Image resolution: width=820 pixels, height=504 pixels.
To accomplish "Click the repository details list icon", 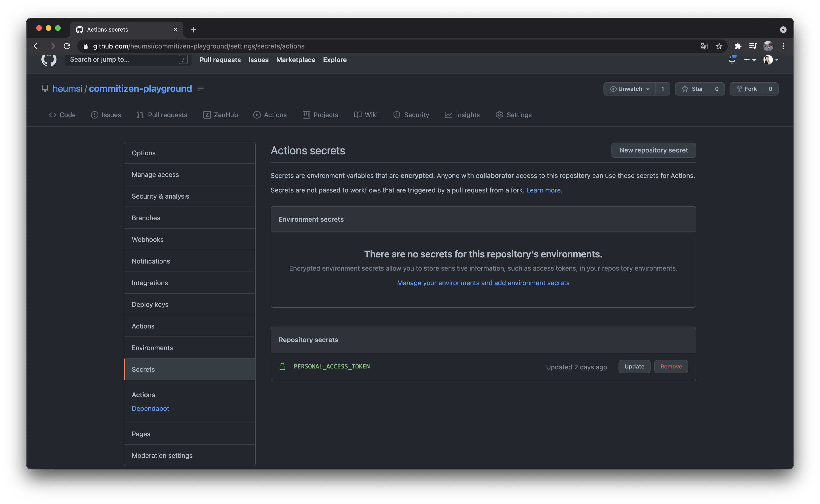I will (200, 89).
